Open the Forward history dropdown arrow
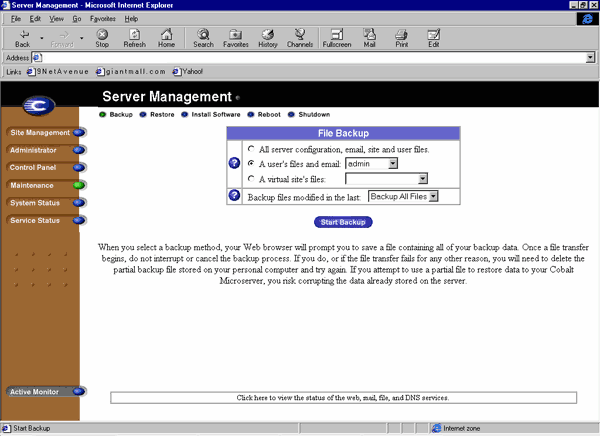Screen dimensions: 600x436 [x=82, y=38]
